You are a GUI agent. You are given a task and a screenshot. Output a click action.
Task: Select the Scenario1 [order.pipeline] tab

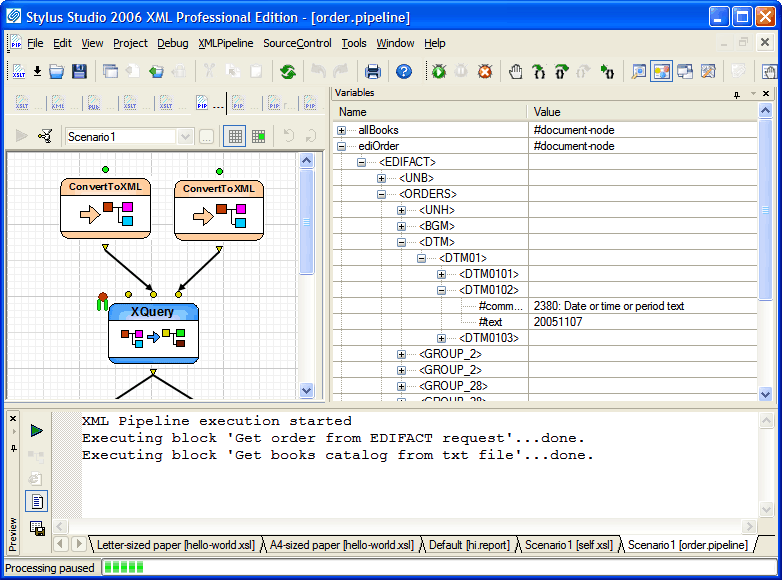(688, 545)
